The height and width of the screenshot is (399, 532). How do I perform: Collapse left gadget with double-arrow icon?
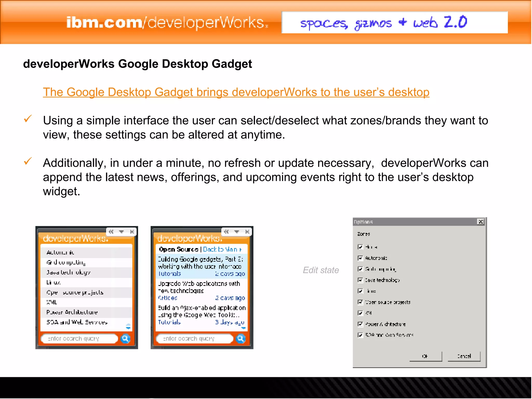click(111, 231)
